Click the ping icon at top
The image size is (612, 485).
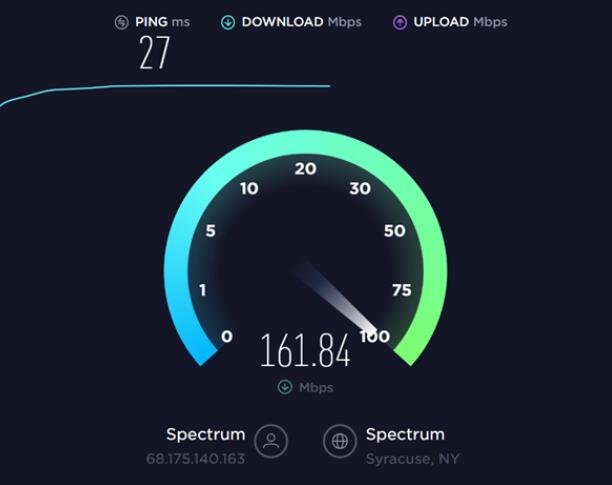(x=121, y=22)
